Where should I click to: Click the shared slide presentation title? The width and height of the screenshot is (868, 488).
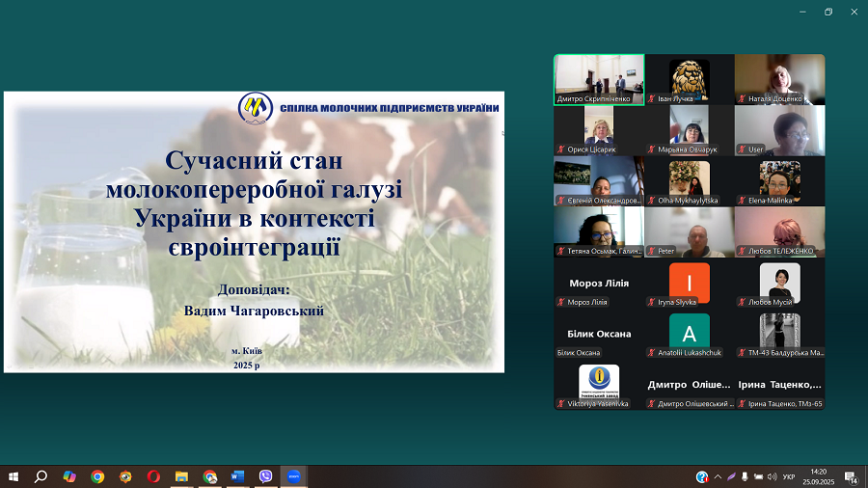255,203
